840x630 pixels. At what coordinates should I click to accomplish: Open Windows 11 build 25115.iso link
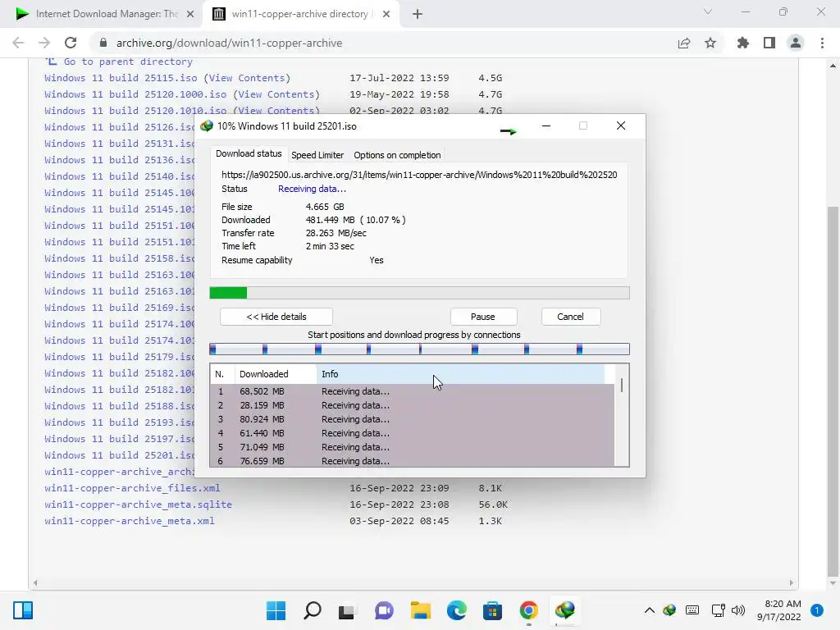(121, 78)
